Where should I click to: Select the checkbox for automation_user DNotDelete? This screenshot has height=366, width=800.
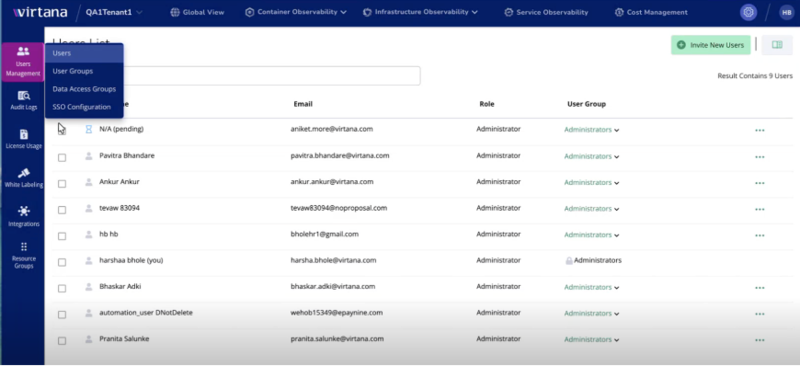(62, 315)
